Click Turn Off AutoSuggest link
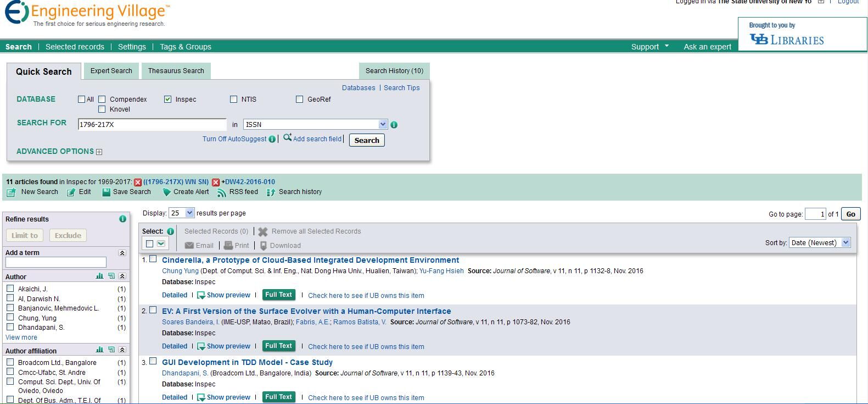868x404 pixels. 234,139
